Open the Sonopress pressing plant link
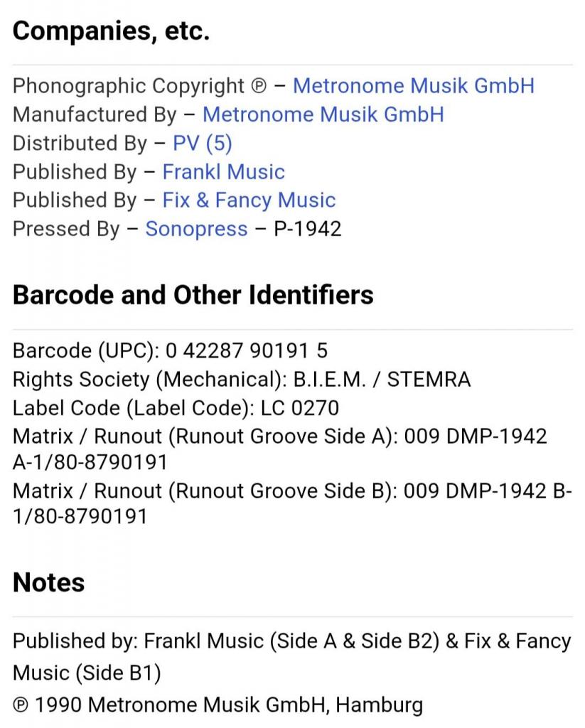The width and height of the screenshot is (585, 728). tap(196, 229)
